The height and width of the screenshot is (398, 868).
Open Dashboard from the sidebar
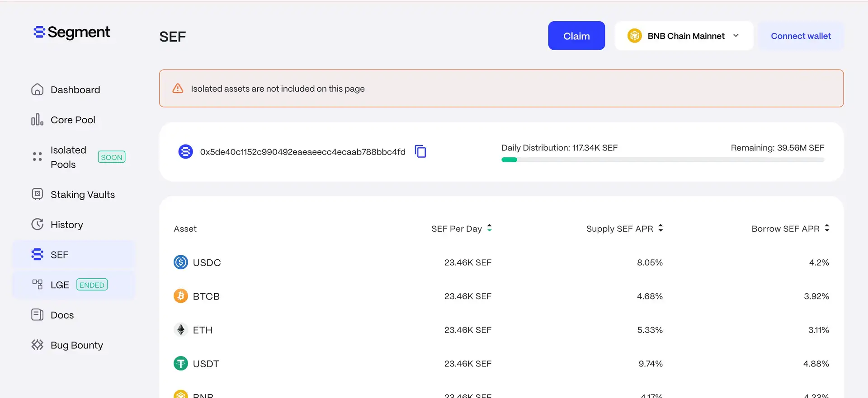[x=75, y=89]
